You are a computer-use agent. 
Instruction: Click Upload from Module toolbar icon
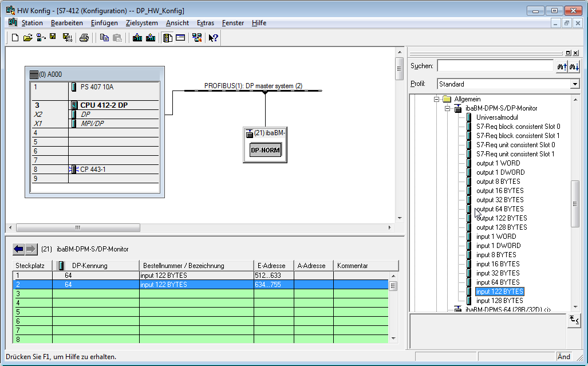[x=151, y=38]
